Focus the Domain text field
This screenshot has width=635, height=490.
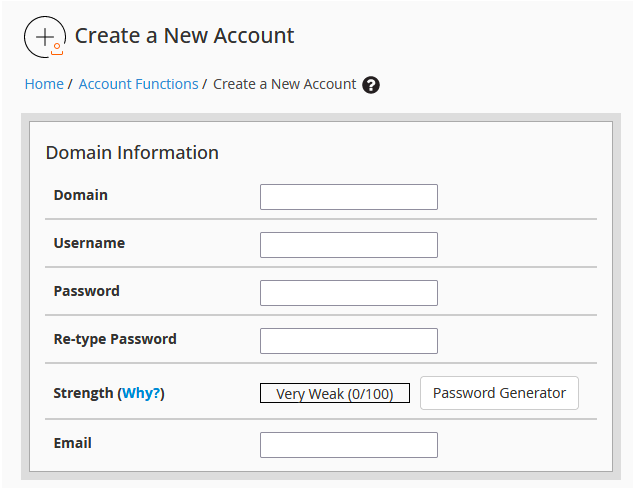pos(348,197)
